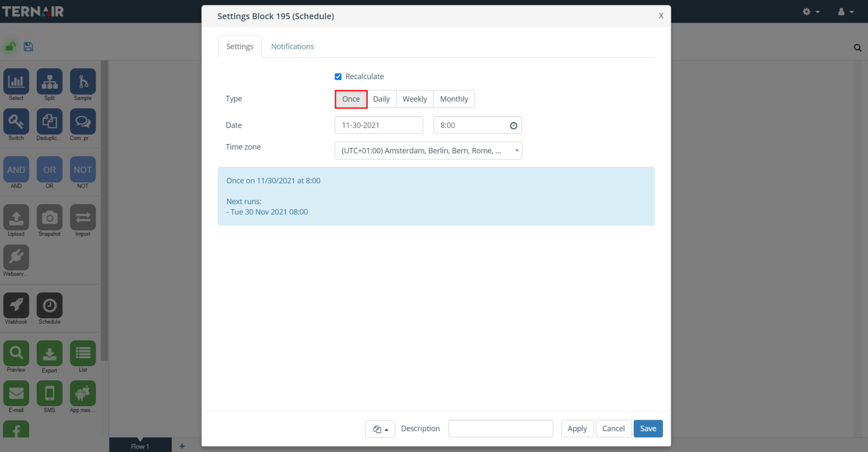Click the Cancel button
This screenshot has width=868, height=452.
613,429
